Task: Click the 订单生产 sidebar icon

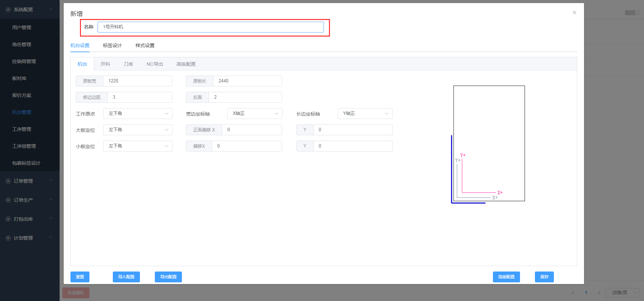Action: (x=8, y=200)
